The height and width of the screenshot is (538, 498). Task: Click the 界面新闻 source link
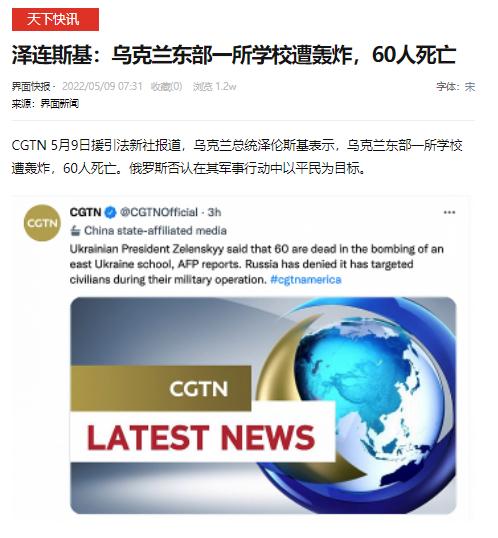pos(60,104)
